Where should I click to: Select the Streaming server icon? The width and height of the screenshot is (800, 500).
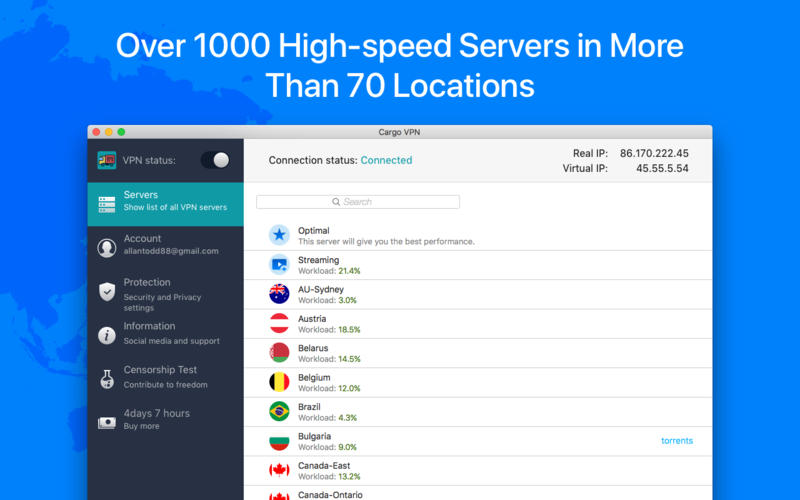coord(279,265)
